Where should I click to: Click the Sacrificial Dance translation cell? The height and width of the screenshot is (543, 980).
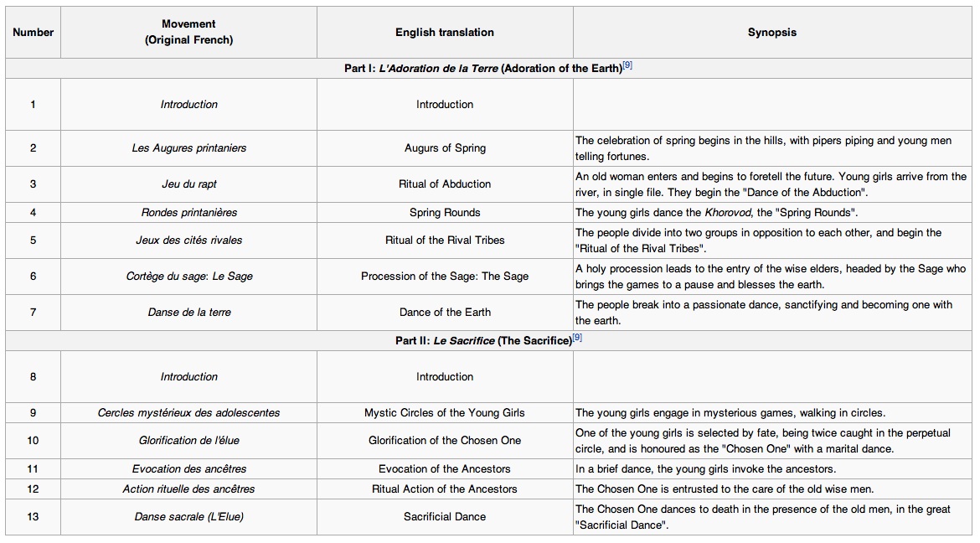coord(445,517)
